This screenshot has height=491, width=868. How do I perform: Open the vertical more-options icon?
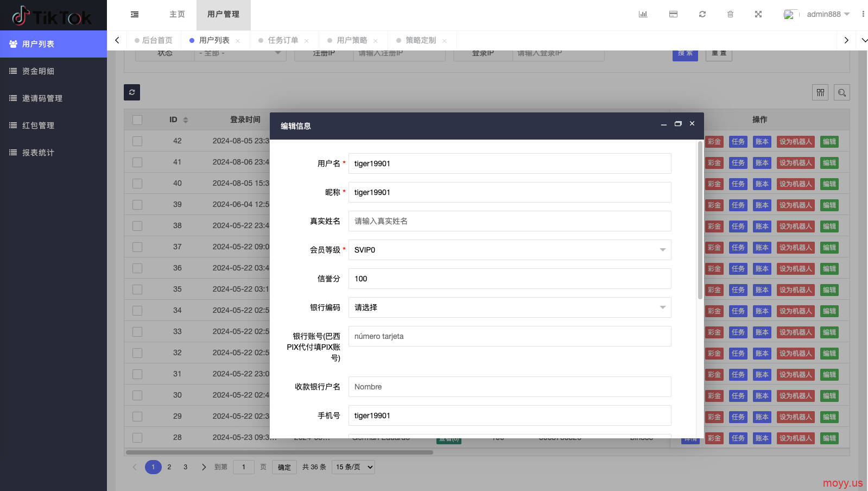pos(863,14)
